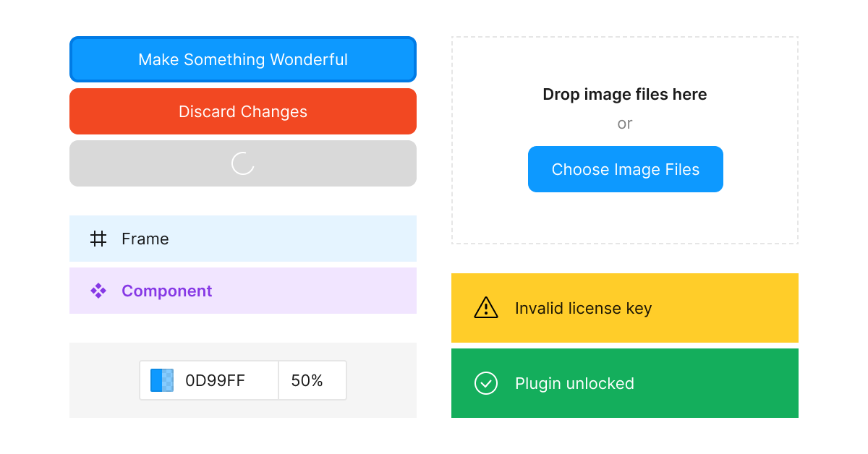Select the red Discard Changes button
This screenshot has height=454, width=868.
pos(243,111)
